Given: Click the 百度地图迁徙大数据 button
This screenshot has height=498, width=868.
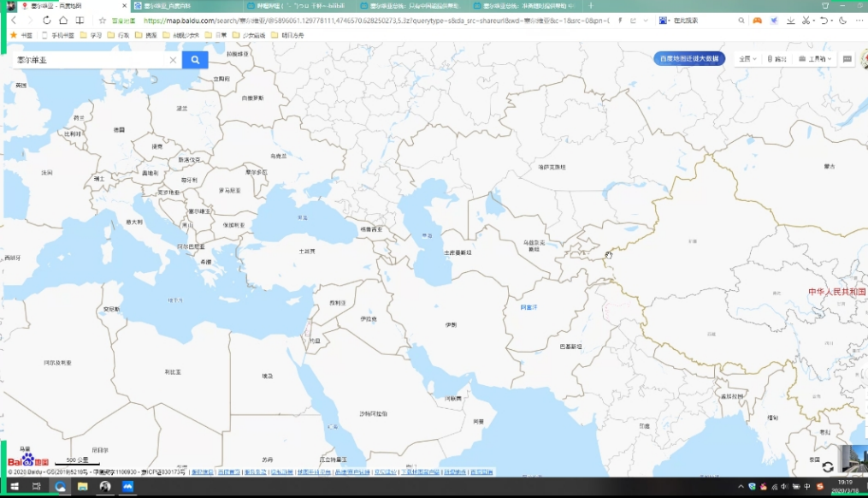Looking at the screenshot, I should coord(689,59).
